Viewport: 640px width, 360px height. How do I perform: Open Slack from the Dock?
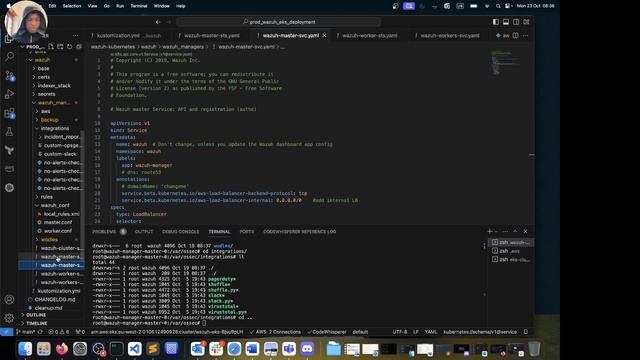(216, 349)
